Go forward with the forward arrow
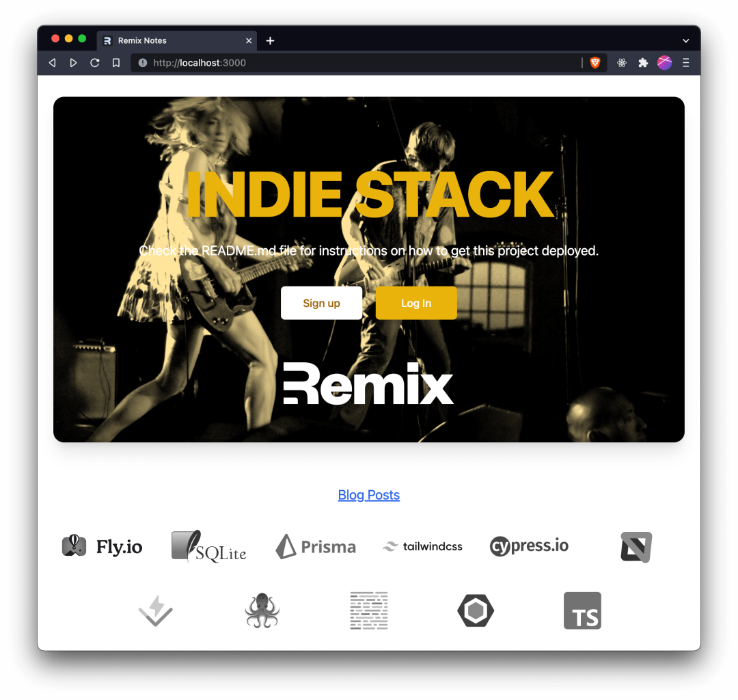Viewport: 738px width, 700px height. coord(73,63)
